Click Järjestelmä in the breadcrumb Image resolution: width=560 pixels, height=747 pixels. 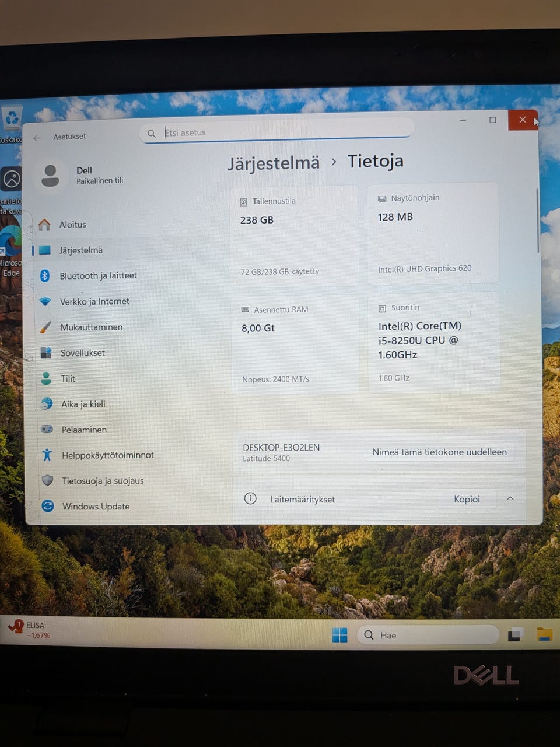[274, 163]
